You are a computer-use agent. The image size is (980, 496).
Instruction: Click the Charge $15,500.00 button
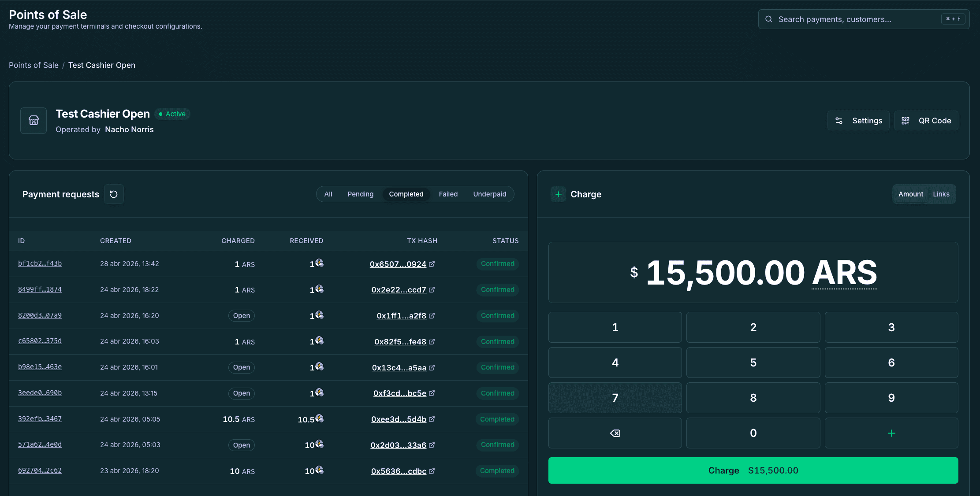pos(753,470)
